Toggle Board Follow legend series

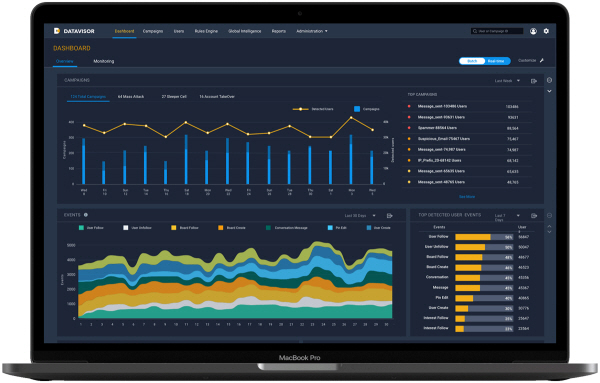point(185,228)
